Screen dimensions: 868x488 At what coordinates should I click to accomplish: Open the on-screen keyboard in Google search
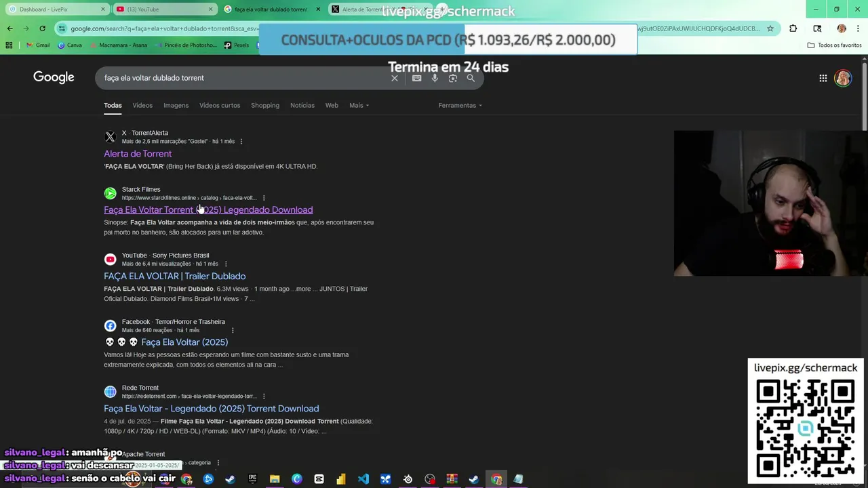[x=416, y=78]
